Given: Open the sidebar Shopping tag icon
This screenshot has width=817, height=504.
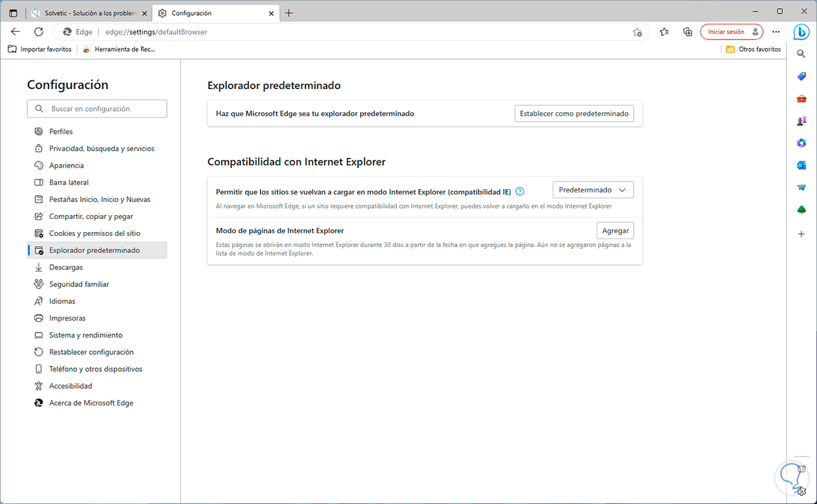Looking at the screenshot, I should click(801, 76).
